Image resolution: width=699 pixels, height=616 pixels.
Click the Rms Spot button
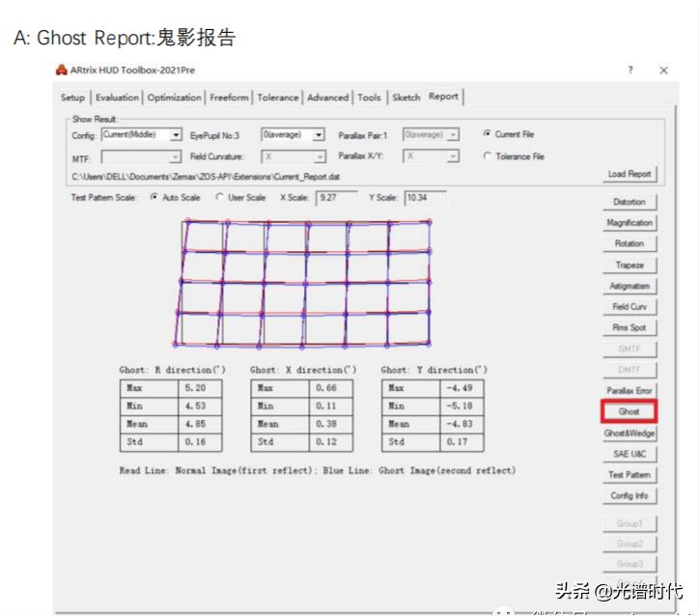point(629,328)
